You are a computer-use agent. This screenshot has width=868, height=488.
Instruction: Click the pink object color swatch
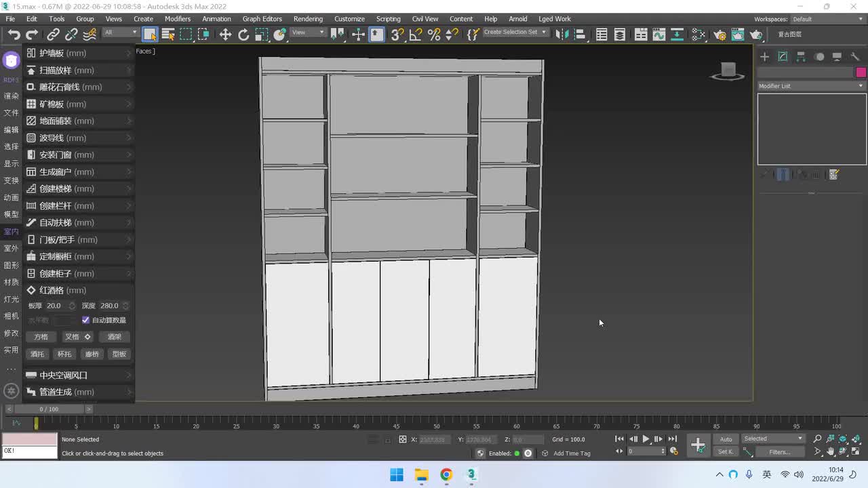point(861,73)
